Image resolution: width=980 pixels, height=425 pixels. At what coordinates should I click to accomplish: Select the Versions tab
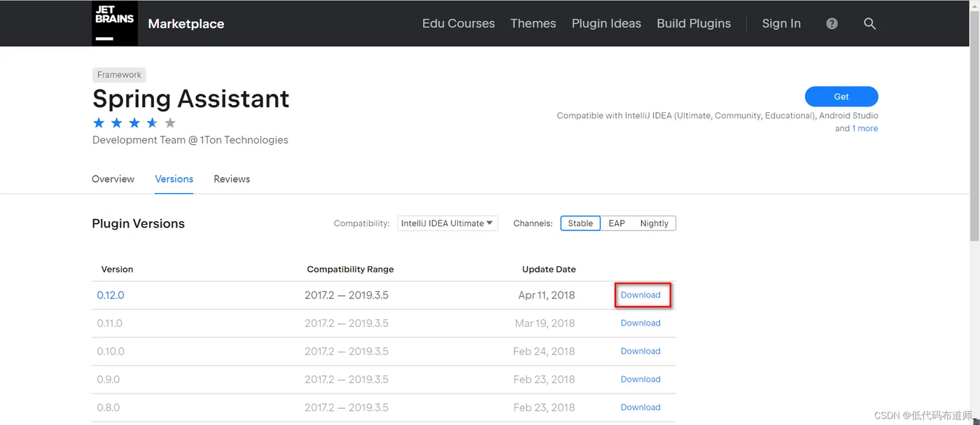point(174,179)
